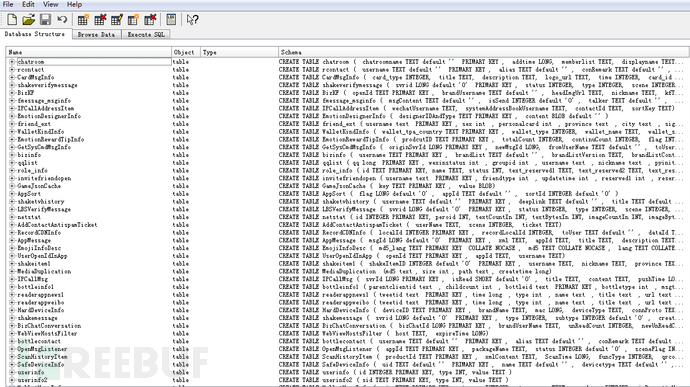This screenshot has height=387, width=690.
Task: Select the EmotionRewardTipInfo row name
Action: pos(51,140)
